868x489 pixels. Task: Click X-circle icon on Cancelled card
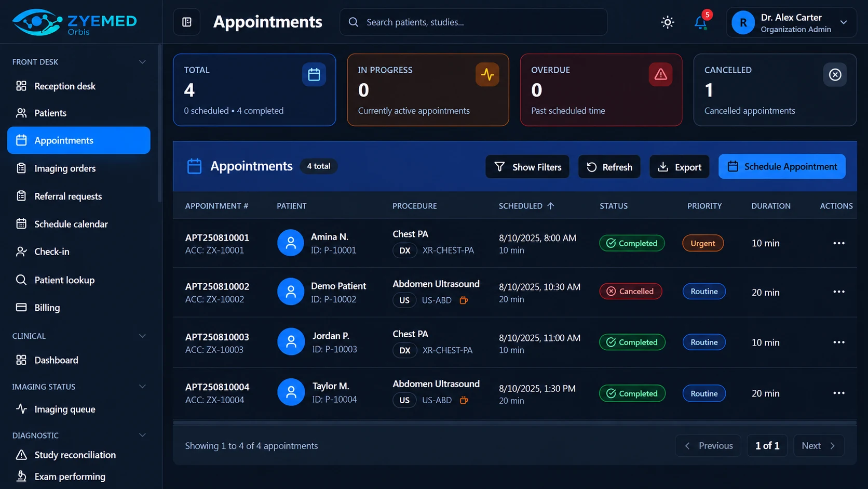[x=835, y=74]
